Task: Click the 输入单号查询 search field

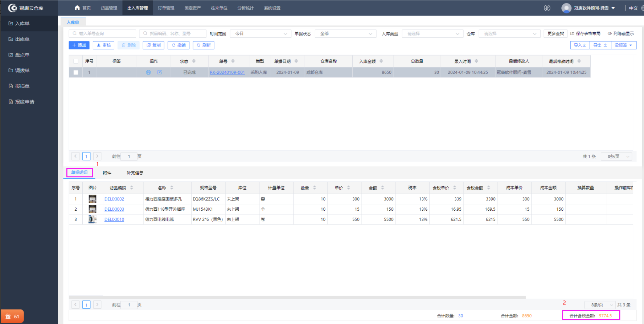Action: tap(102, 34)
